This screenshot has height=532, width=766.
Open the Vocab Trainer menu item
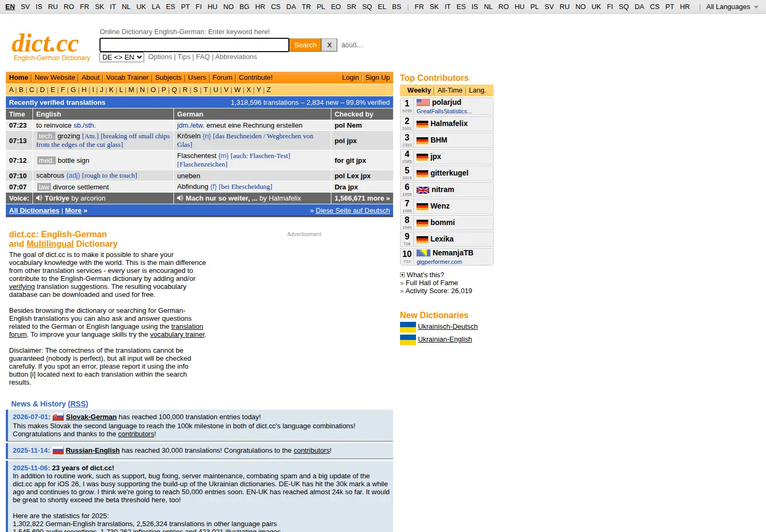coord(127,78)
